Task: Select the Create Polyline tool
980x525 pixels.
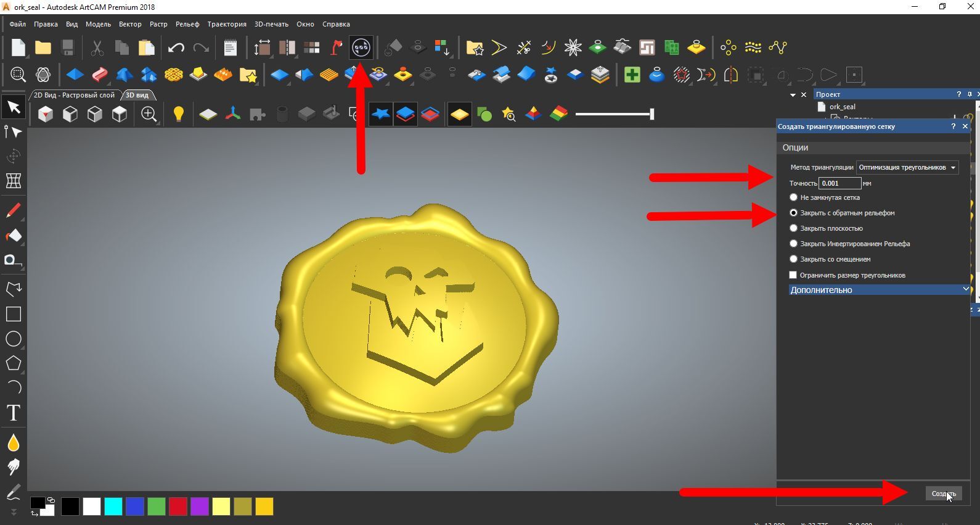Action: click(14, 289)
